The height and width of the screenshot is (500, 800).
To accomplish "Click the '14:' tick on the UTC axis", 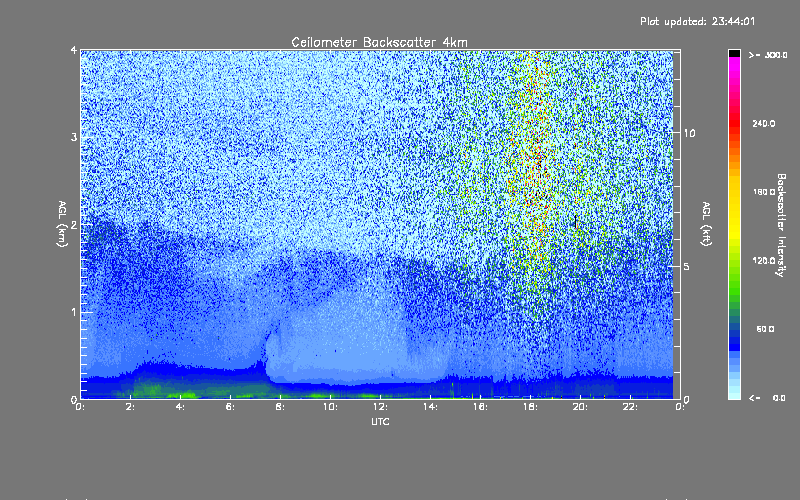I will click(431, 407).
